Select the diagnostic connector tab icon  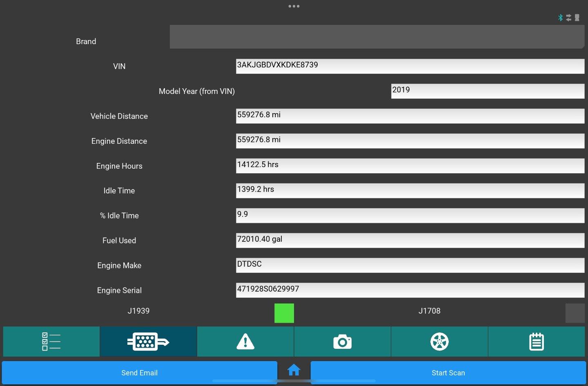(149, 342)
